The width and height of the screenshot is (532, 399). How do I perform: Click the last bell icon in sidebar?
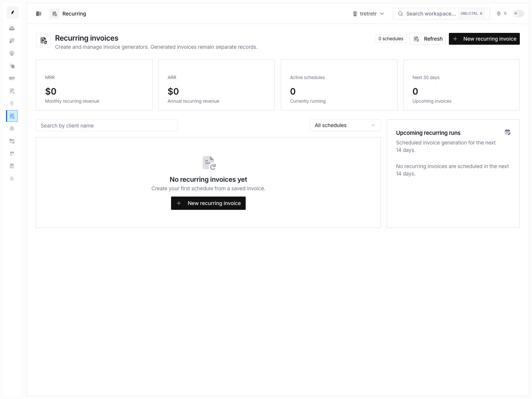click(x=12, y=179)
